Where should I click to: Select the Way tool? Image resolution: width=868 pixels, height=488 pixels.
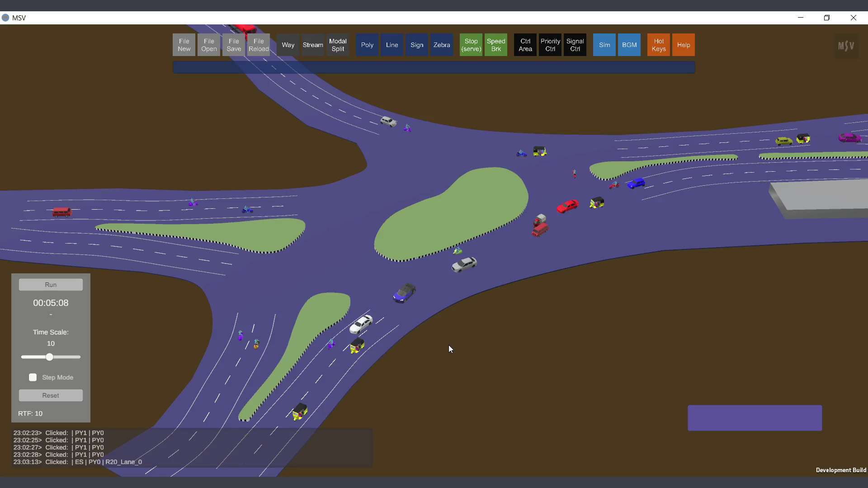click(x=288, y=45)
